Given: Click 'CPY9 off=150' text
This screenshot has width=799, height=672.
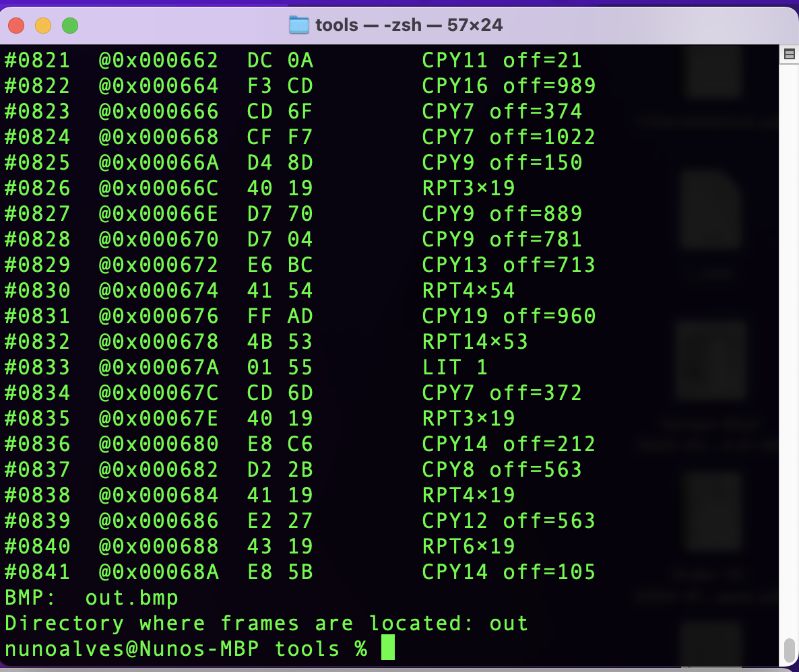Looking at the screenshot, I should pos(502,162).
